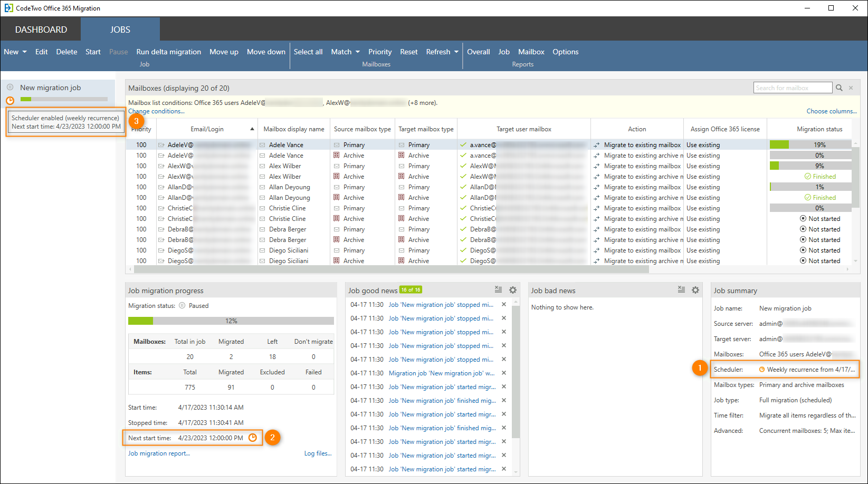Click the paused icon beside New migration job
Image resolution: width=868 pixels, height=484 pixels.
10,87
